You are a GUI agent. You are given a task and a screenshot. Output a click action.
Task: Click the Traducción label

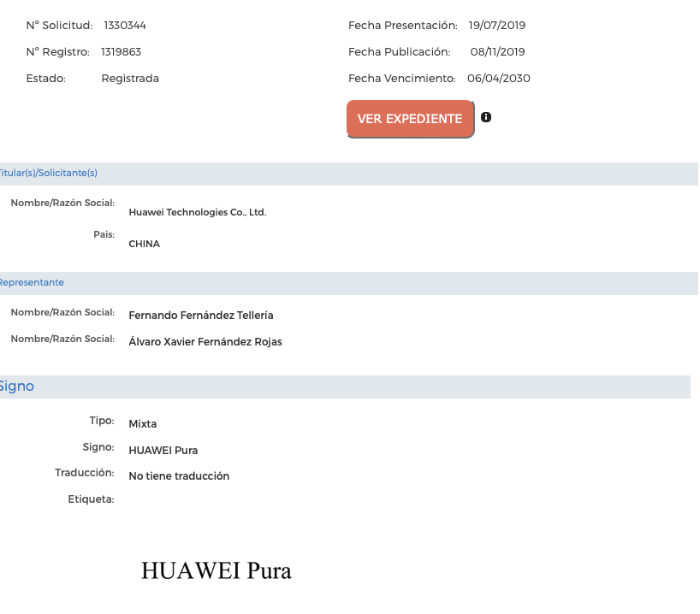click(x=85, y=473)
